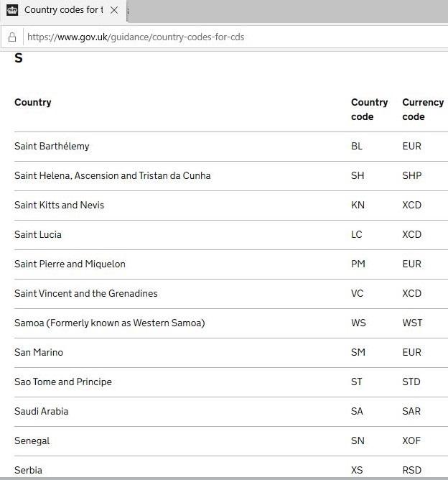
Task: Select the Samoa (Formerly Western Samoa) entry
Action: pos(109,323)
